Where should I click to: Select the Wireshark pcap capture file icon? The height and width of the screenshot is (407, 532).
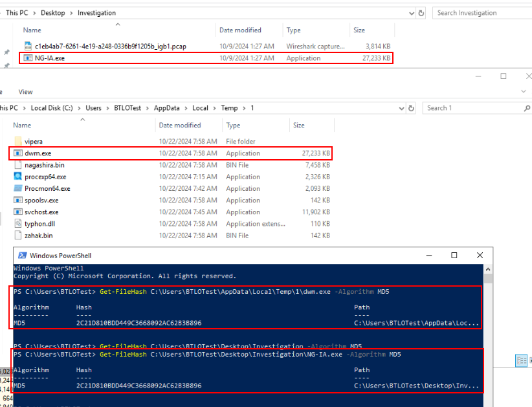tap(28, 47)
